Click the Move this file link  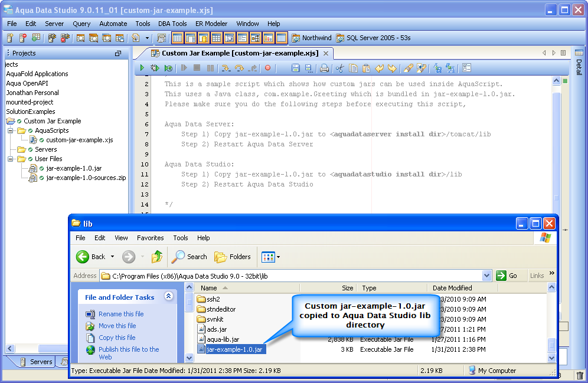[x=117, y=326]
